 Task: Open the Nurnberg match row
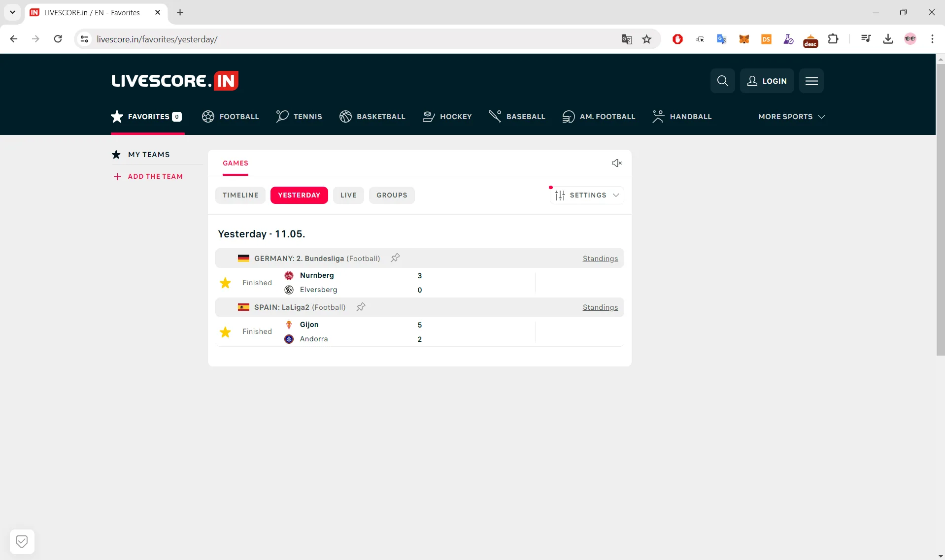(x=420, y=283)
